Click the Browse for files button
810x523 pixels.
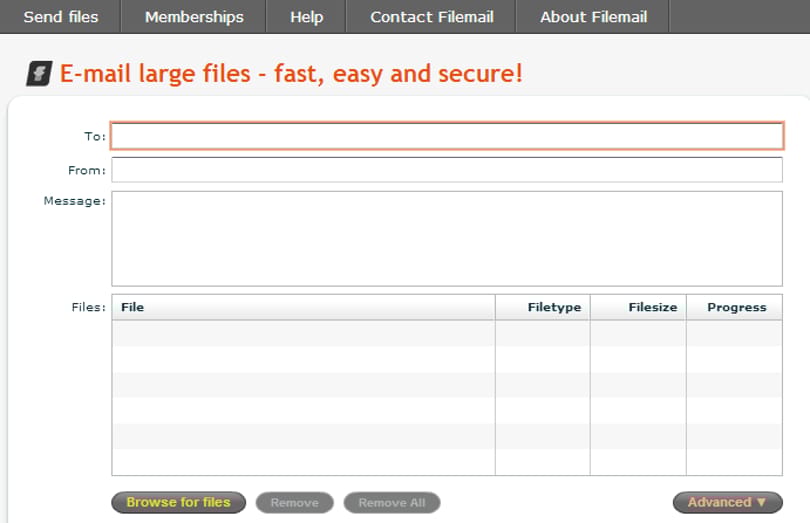[178, 502]
